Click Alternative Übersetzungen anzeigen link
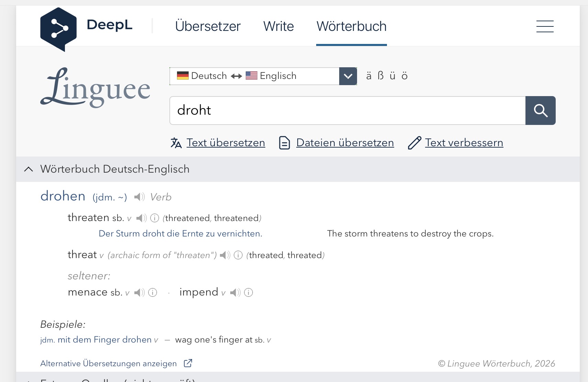This screenshot has height=382, width=588. click(109, 363)
